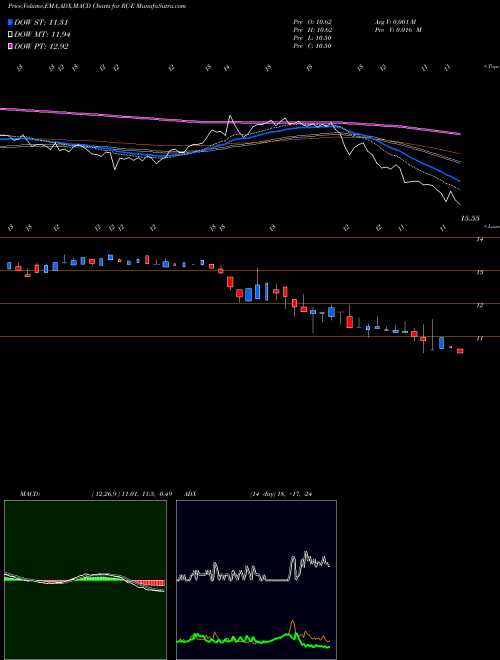The width and height of the screenshot is (500, 660).
Task: Open the ADX indicator chart
Action: pos(256,580)
